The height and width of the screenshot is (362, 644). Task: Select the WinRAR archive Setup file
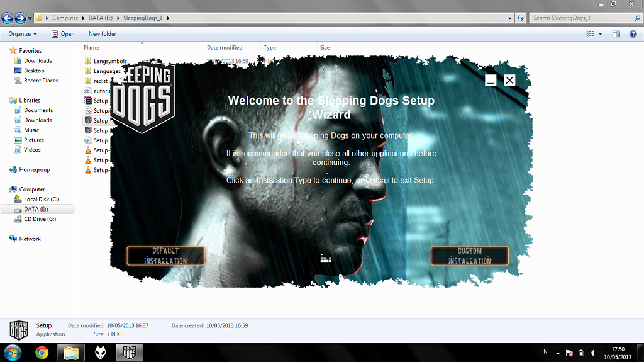(x=96, y=101)
